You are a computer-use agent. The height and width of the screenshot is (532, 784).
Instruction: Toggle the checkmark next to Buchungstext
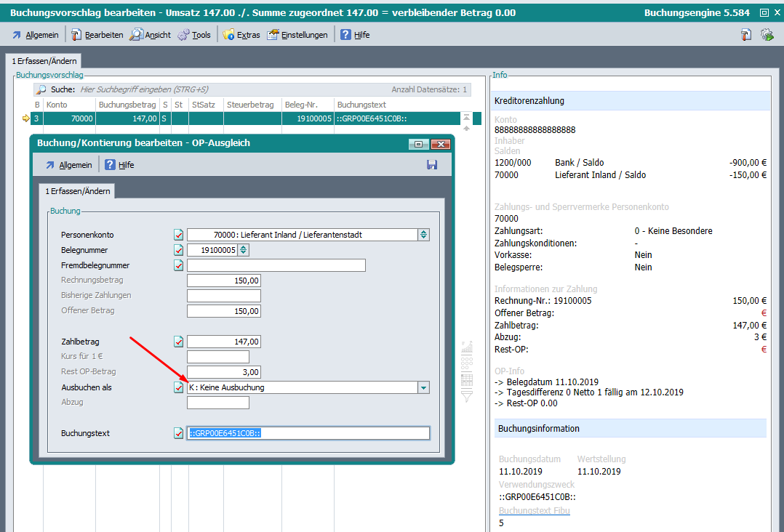(x=179, y=433)
